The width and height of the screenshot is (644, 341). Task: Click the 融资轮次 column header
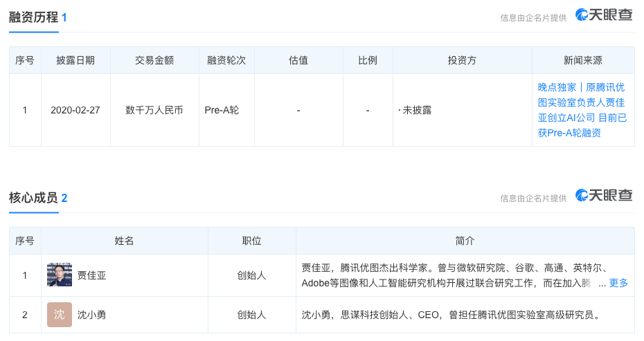[x=226, y=60]
